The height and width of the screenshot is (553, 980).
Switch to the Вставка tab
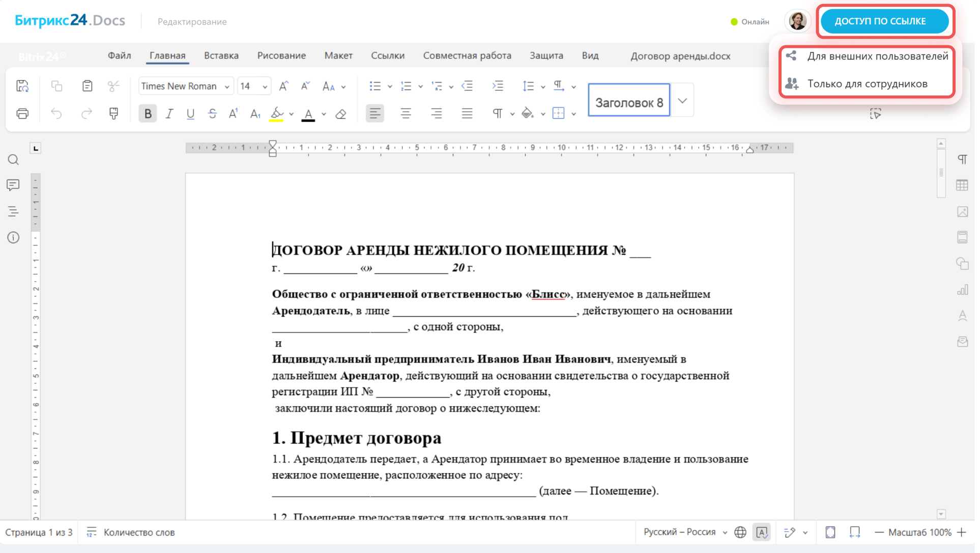tap(221, 56)
